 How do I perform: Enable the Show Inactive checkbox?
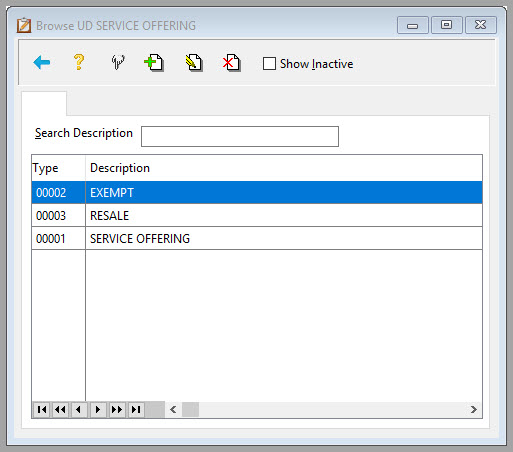[x=269, y=63]
